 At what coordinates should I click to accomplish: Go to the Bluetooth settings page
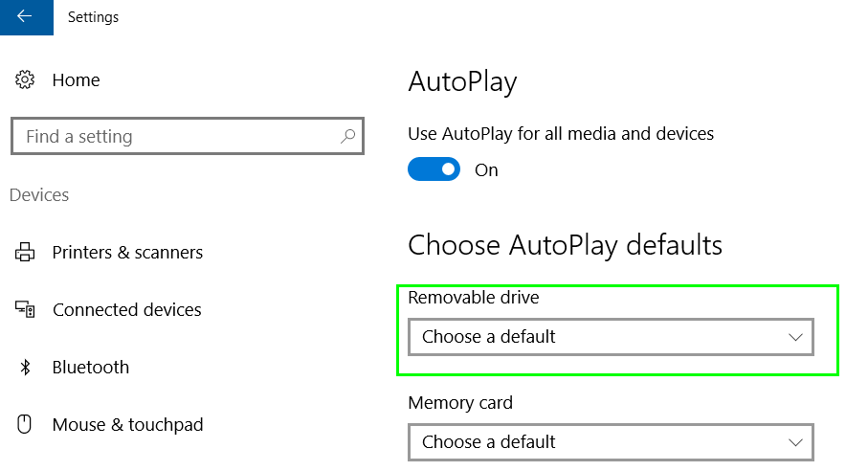91,367
